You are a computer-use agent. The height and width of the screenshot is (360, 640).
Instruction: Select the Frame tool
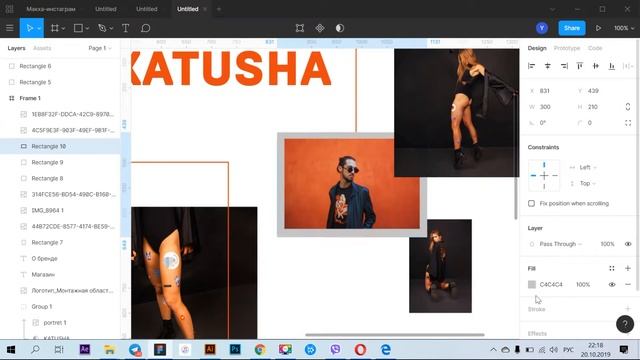54,28
